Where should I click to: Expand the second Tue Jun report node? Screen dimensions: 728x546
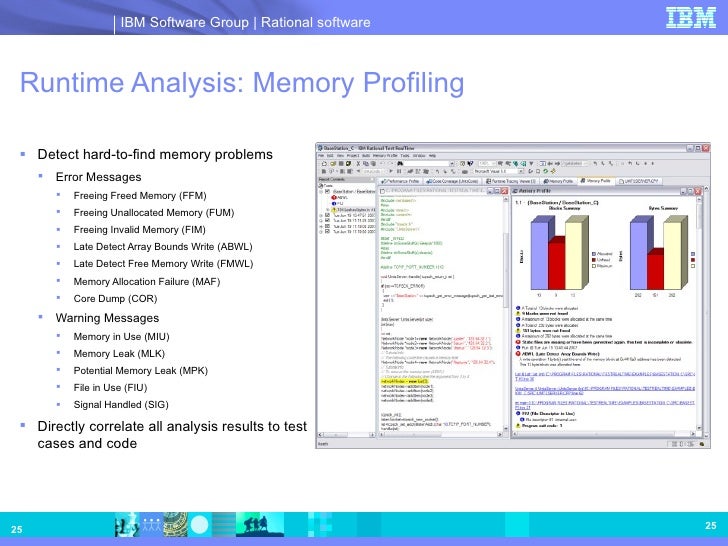(321, 221)
